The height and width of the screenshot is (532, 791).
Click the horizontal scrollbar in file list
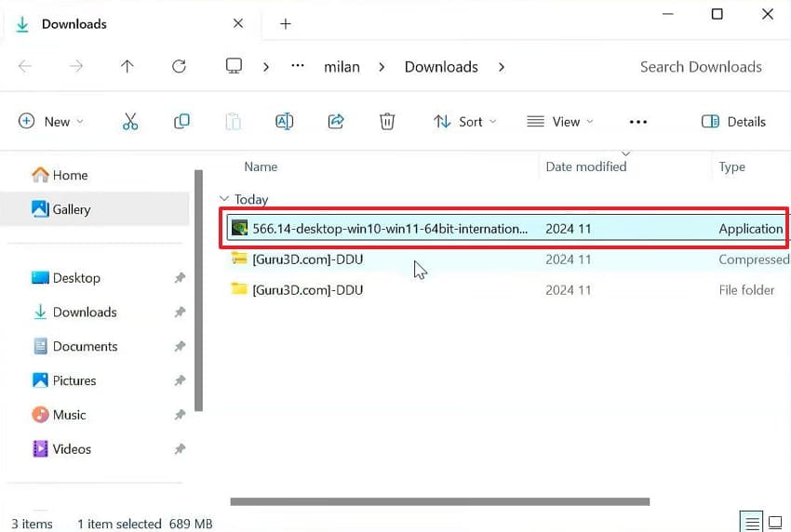pyautogui.click(x=440, y=501)
